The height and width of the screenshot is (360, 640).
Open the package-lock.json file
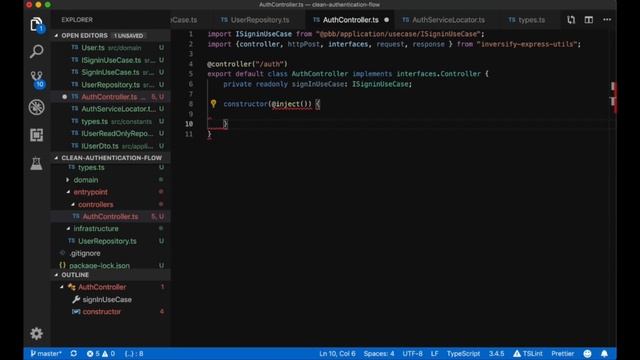(110, 265)
